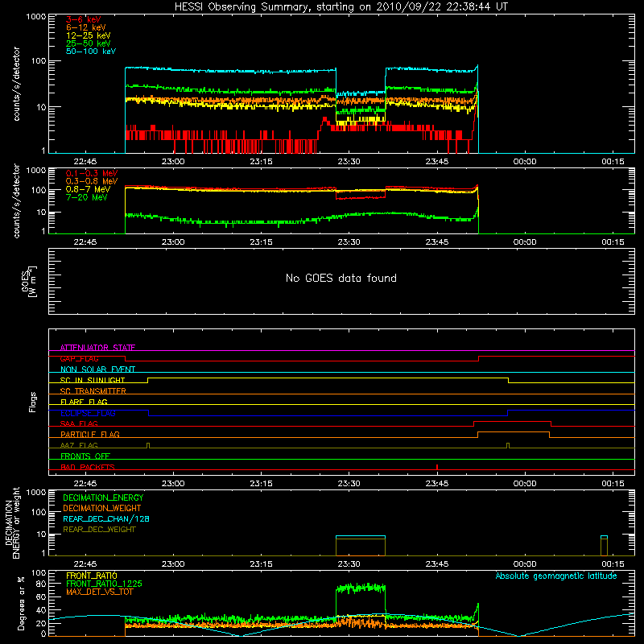Click the 'Degrees or %' axis title

point(21,603)
